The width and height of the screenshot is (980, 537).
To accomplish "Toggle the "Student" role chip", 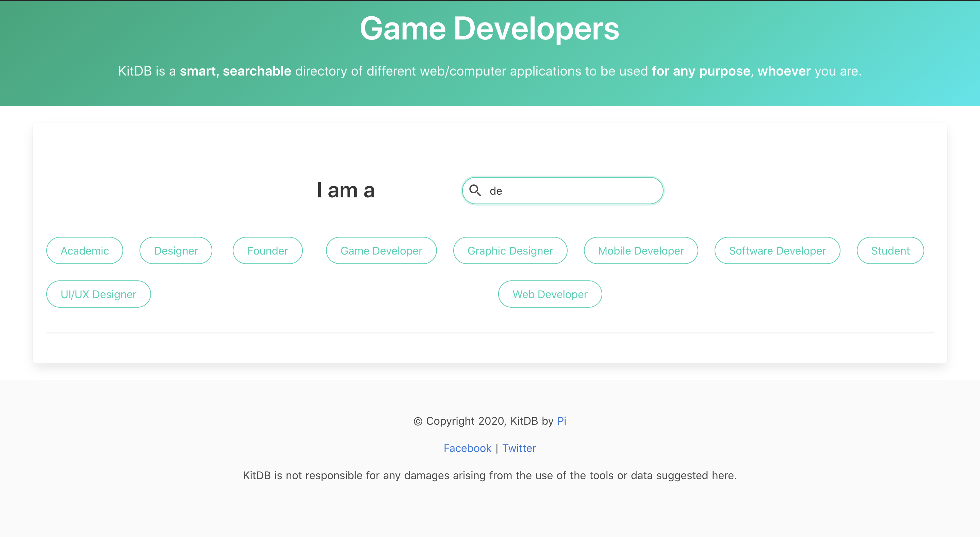I will [890, 250].
